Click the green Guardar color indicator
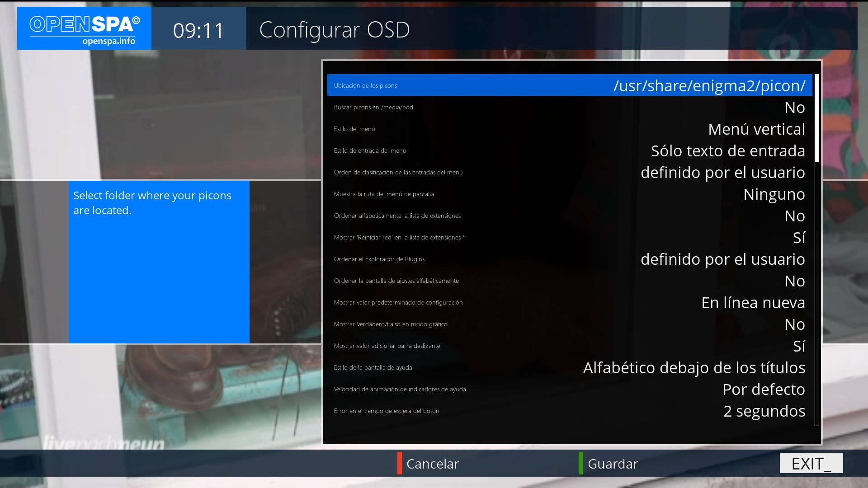The image size is (868, 488). pyautogui.click(x=581, y=463)
